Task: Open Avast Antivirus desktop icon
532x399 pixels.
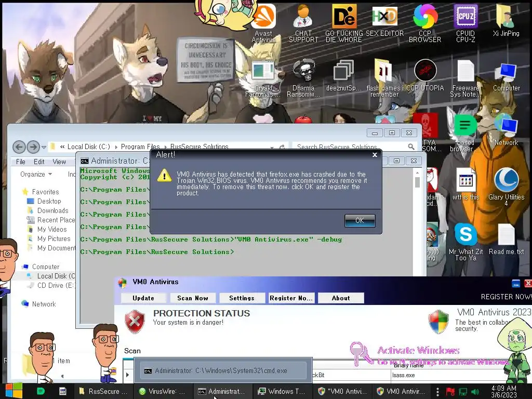Action: (x=263, y=23)
